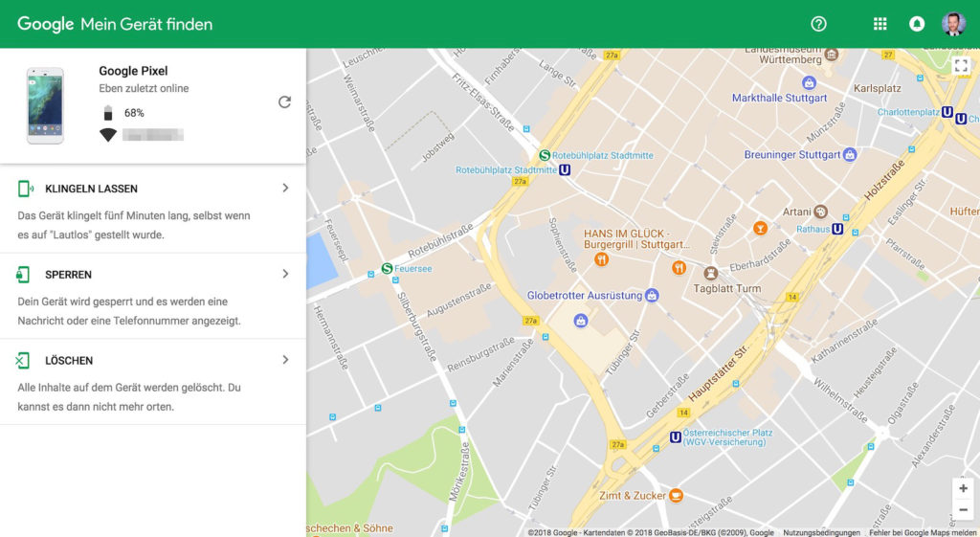Open the notifications bell
This screenshot has height=537, width=980.
tap(916, 24)
